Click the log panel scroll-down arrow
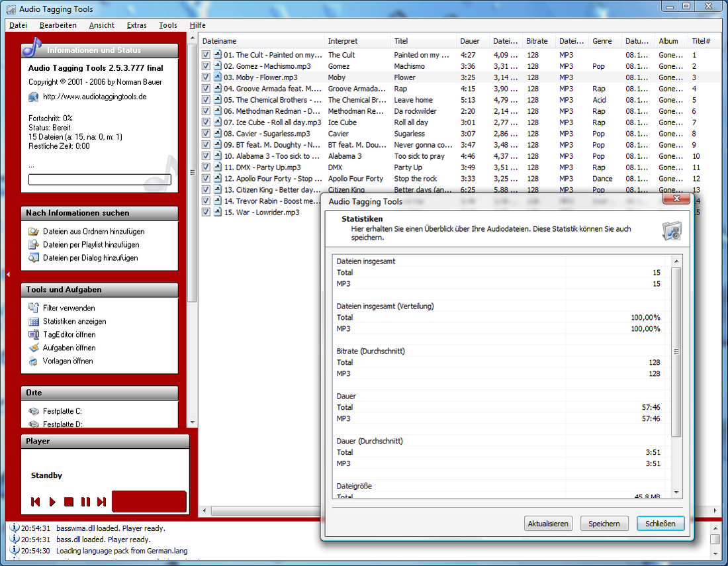Viewport: 728px width, 566px height. pyautogui.click(x=715, y=553)
